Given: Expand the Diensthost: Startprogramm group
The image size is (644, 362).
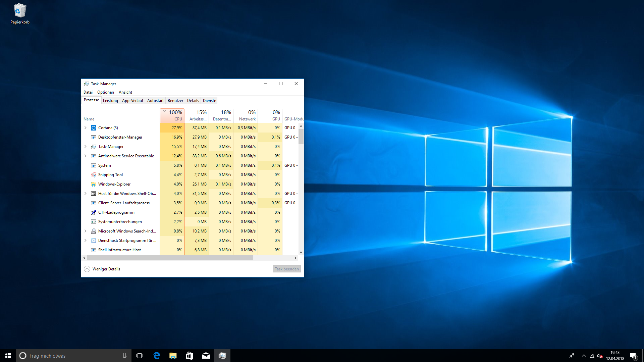Looking at the screenshot, I should pos(86,241).
